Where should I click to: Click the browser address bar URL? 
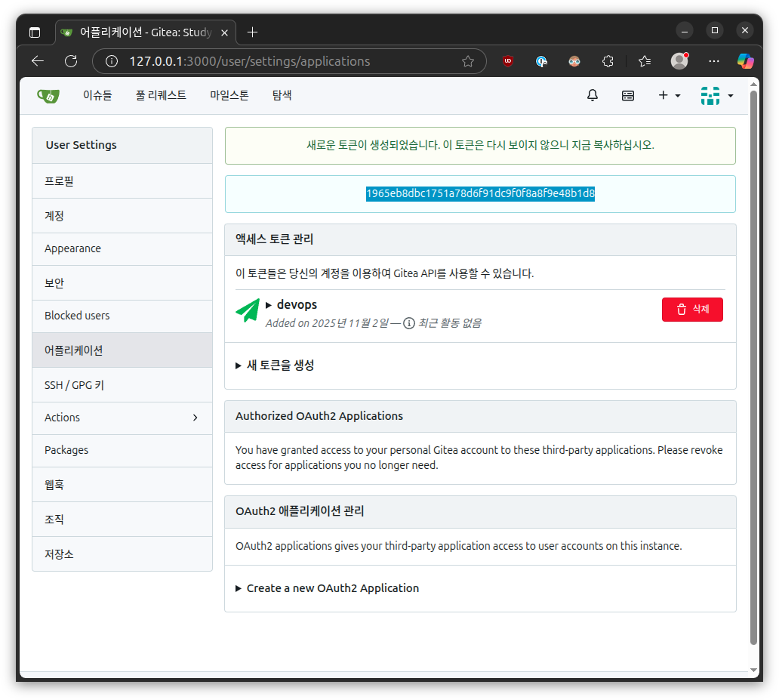point(250,61)
